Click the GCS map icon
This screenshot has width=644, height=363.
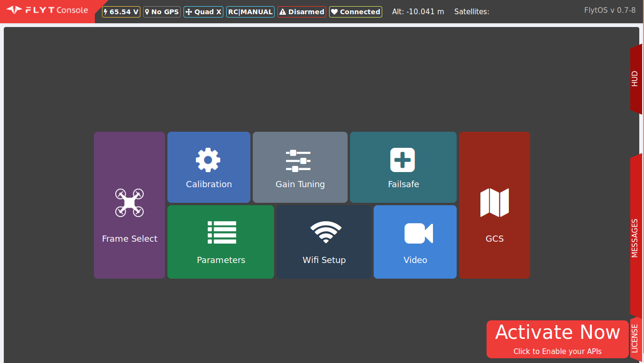[x=495, y=202]
